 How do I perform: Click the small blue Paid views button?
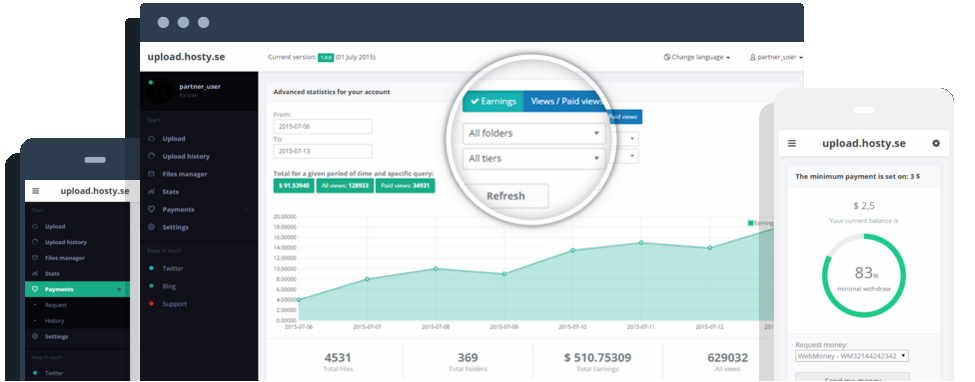624,117
